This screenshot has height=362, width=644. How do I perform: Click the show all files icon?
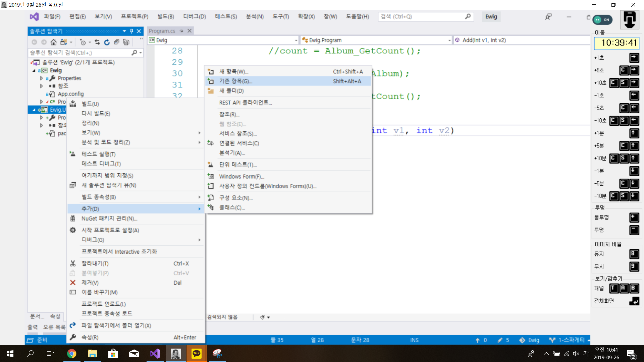coord(126,42)
